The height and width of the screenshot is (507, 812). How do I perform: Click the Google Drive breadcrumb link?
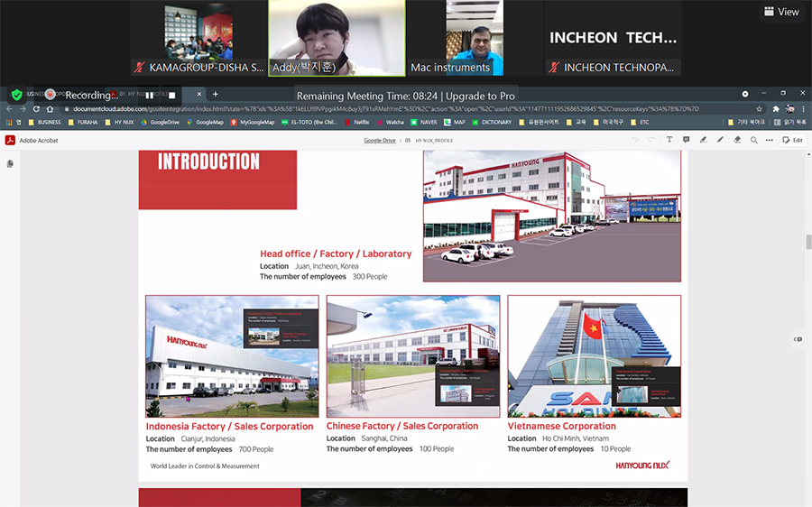(380, 141)
